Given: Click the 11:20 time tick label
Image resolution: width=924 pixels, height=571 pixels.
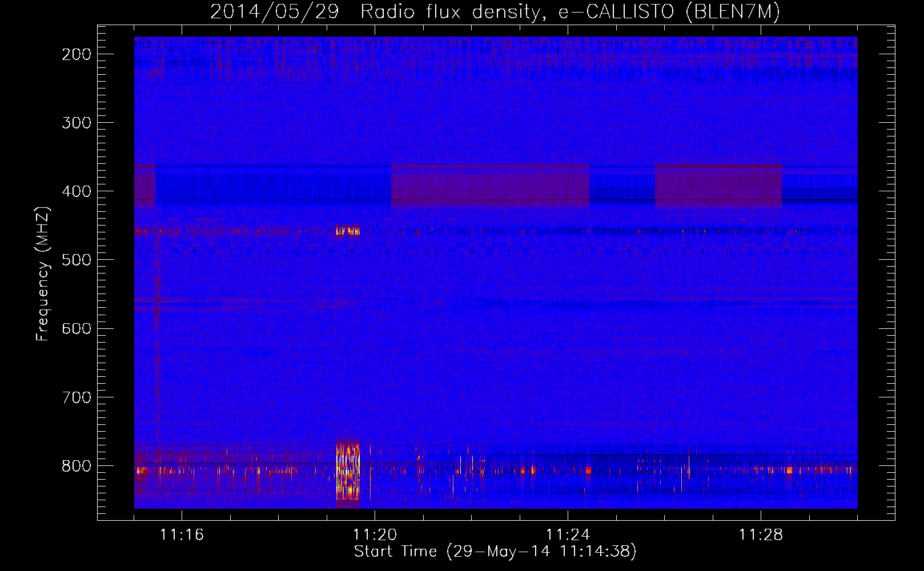Looking at the screenshot, I should click(x=375, y=535).
